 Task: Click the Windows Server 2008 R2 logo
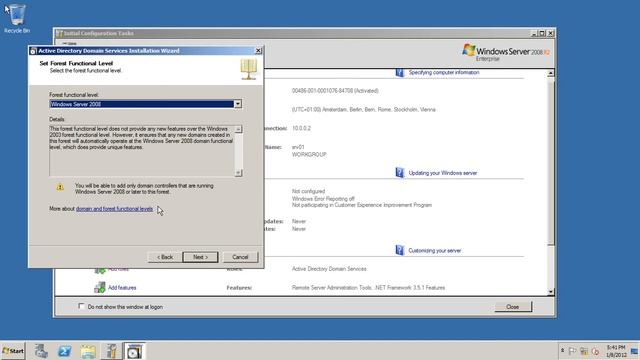coord(506,53)
